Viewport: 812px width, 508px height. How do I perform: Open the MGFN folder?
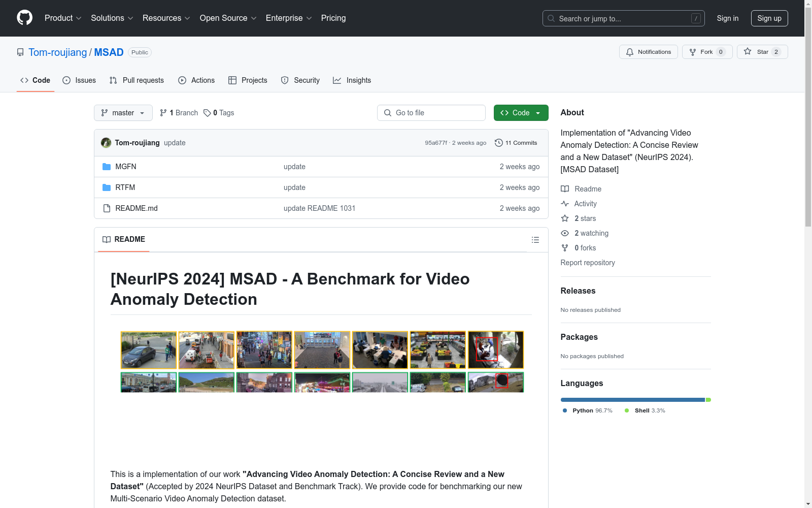pos(126,167)
